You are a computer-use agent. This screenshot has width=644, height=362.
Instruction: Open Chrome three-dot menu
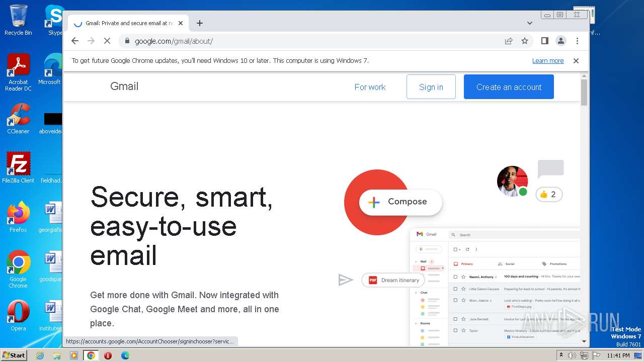(577, 41)
